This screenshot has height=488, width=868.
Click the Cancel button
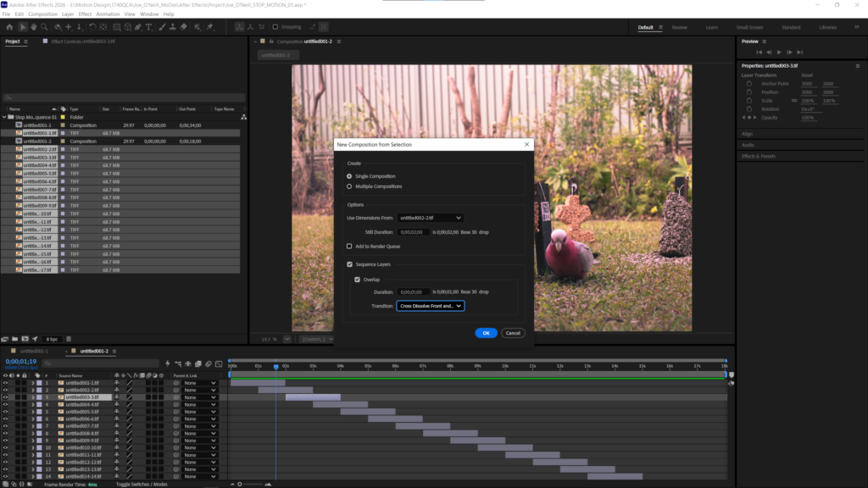point(513,333)
